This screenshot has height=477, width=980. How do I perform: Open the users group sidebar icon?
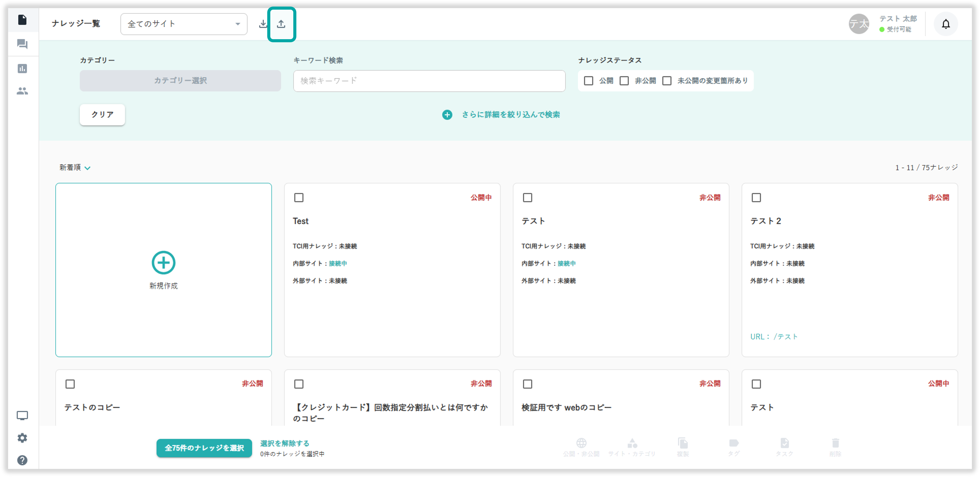[22, 91]
